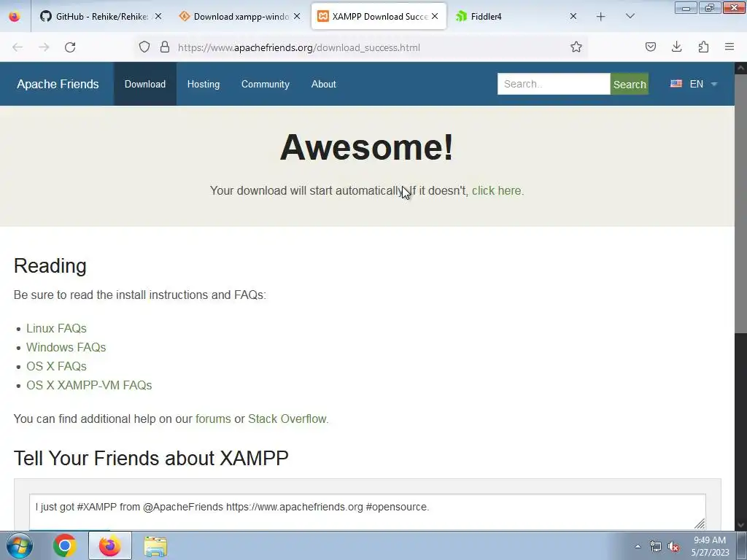Restore down the Firefox window
Screen dimensions: 747x560
710,8
